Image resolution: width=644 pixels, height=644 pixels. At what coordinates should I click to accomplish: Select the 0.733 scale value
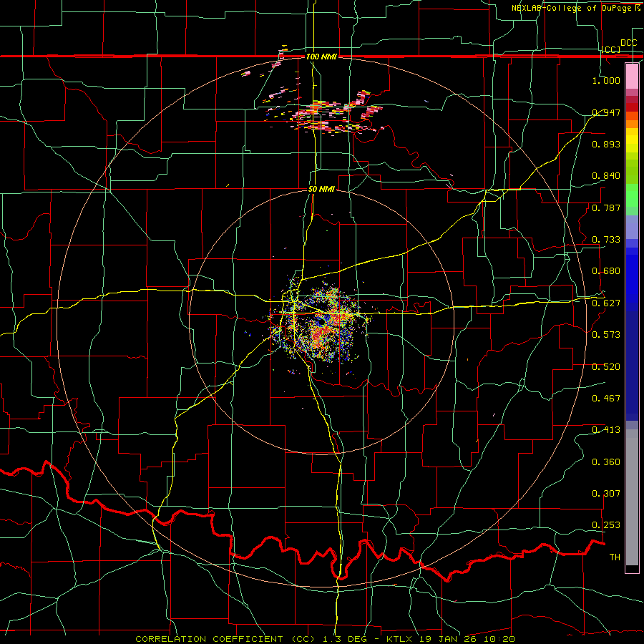[606, 240]
